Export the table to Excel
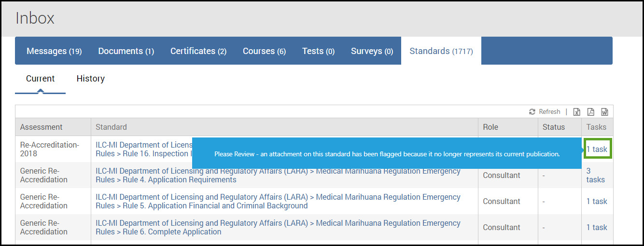 click(x=576, y=112)
